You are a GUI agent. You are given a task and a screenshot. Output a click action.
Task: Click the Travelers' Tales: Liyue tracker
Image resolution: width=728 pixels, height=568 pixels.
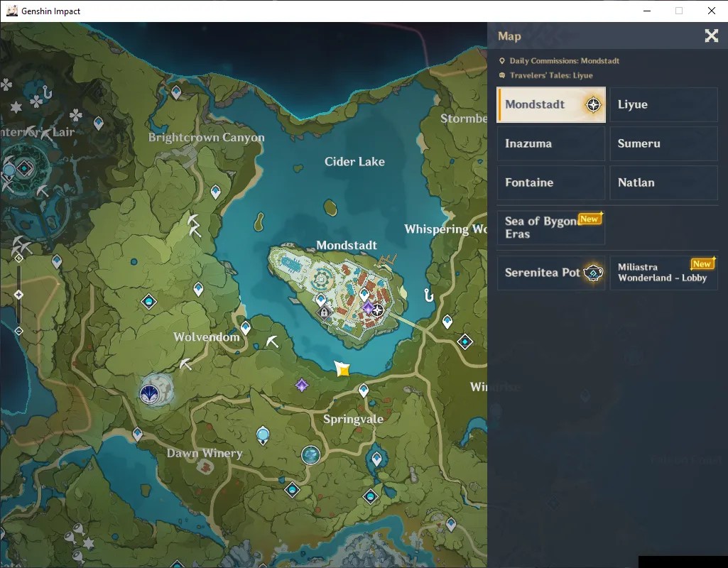tap(546, 75)
